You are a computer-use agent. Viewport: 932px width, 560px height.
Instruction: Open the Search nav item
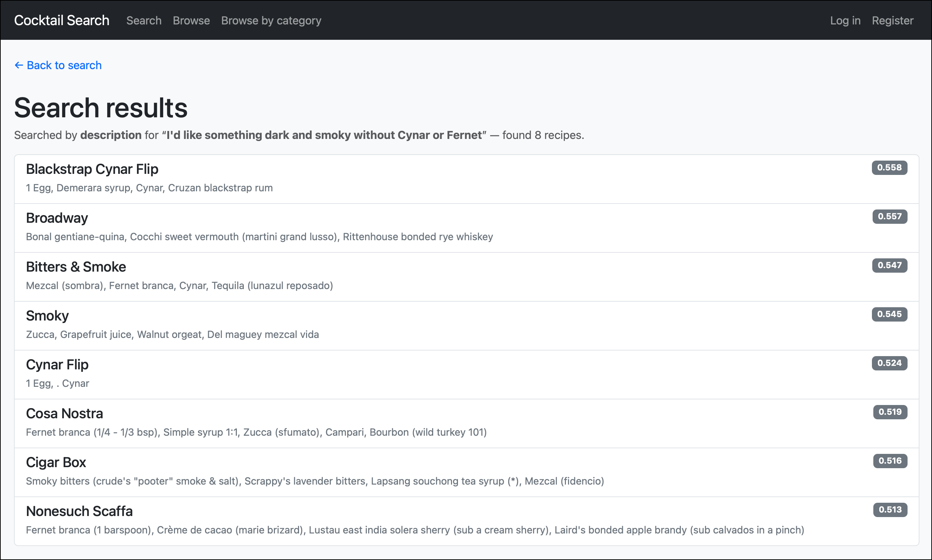click(x=144, y=20)
